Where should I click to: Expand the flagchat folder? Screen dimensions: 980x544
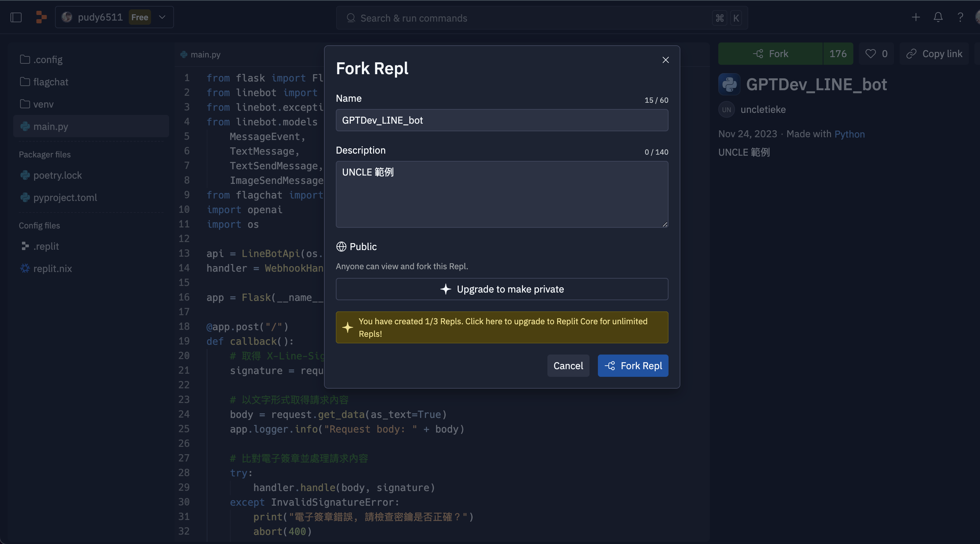(x=50, y=82)
